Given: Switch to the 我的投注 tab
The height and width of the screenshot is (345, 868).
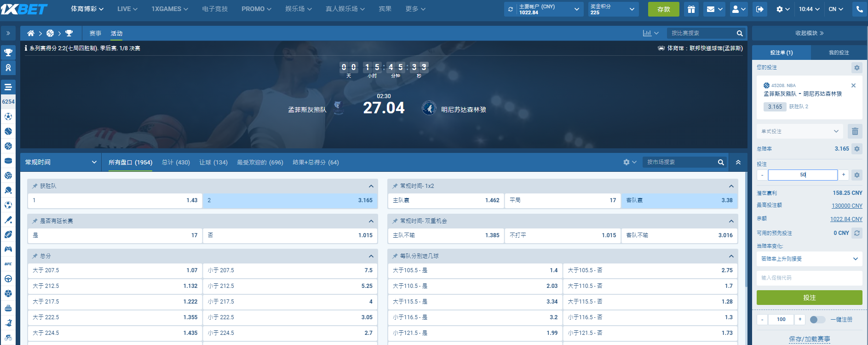Looking at the screenshot, I should pyautogui.click(x=839, y=53).
